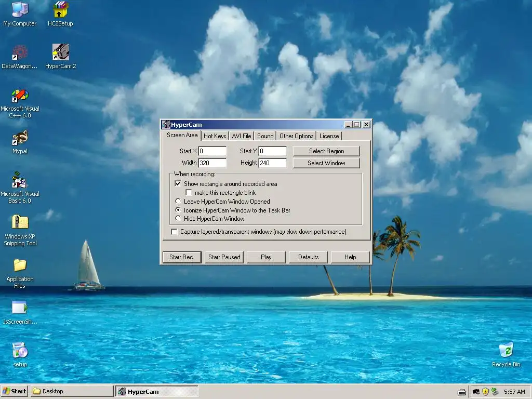Click the Width input field
Viewport: 532px width, 399px height.
click(212, 163)
